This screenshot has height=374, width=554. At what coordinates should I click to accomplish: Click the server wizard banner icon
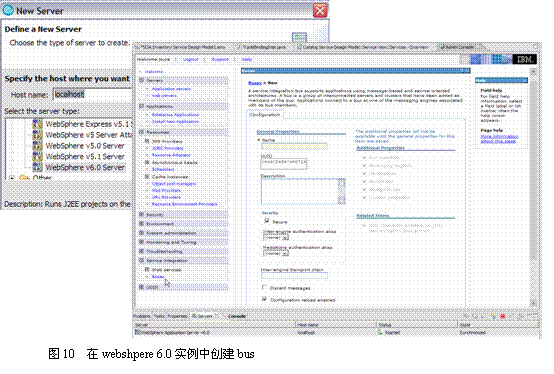pos(299,37)
